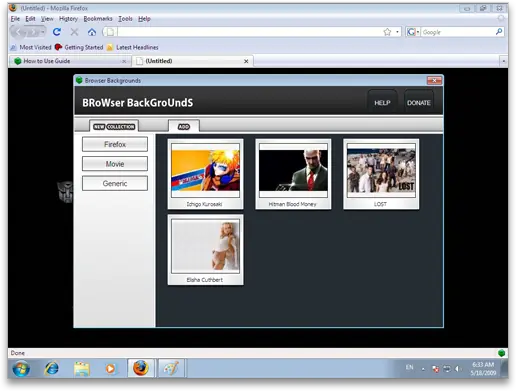The height and width of the screenshot is (391, 516).
Task: Open the Google search engine selector
Action: pos(413,32)
